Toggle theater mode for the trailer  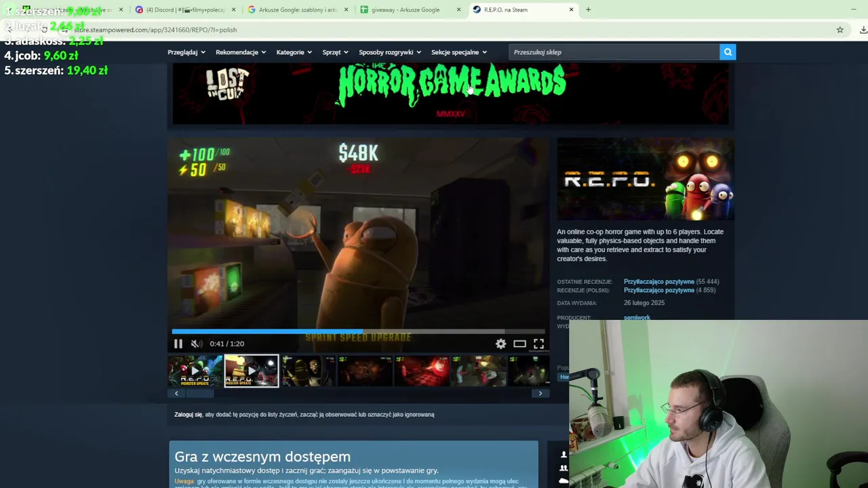[x=519, y=344]
